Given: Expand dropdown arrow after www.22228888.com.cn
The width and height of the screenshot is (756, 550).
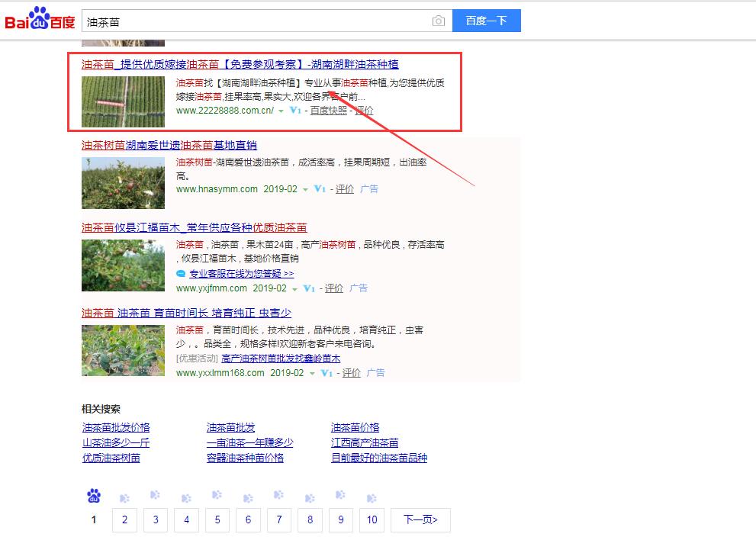Looking at the screenshot, I should (281, 111).
